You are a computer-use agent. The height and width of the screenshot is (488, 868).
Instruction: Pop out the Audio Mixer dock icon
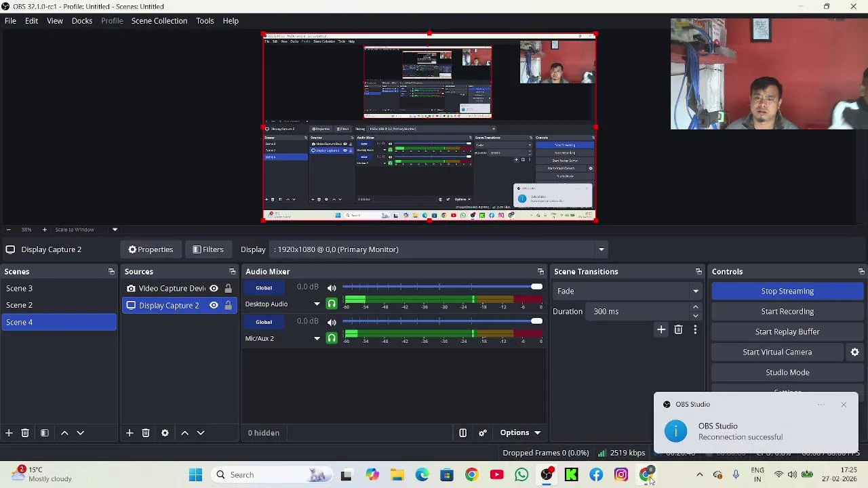click(x=540, y=271)
